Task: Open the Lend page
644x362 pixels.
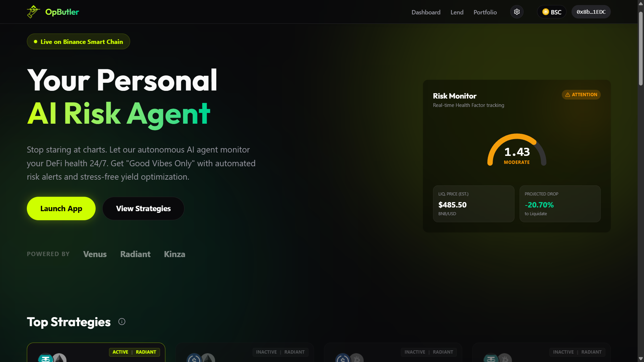Action: point(457,12)
